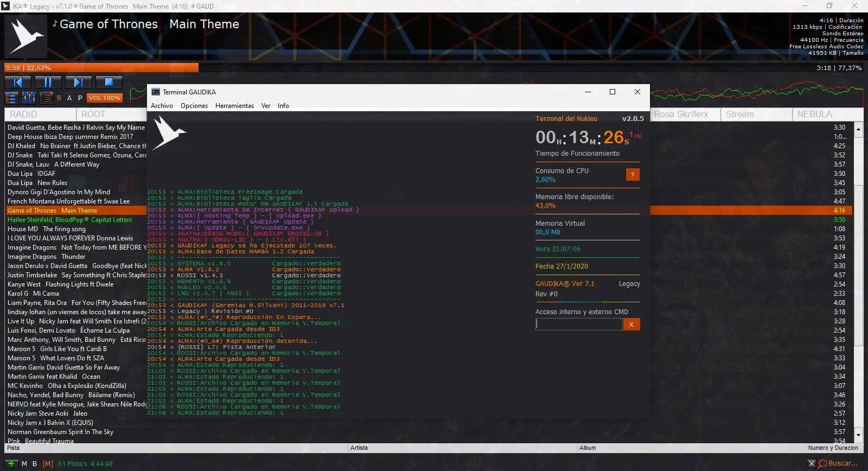This screenshot has width=868, height=471.
Task: Maximize the Terminal GAUDIKA window
Action: pyautogui.click(x=612, y=92)
